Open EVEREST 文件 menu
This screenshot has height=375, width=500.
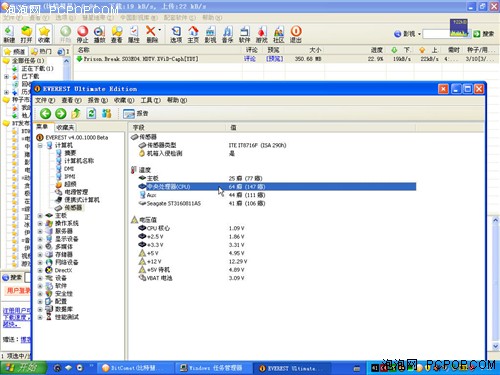click(45, 100)
